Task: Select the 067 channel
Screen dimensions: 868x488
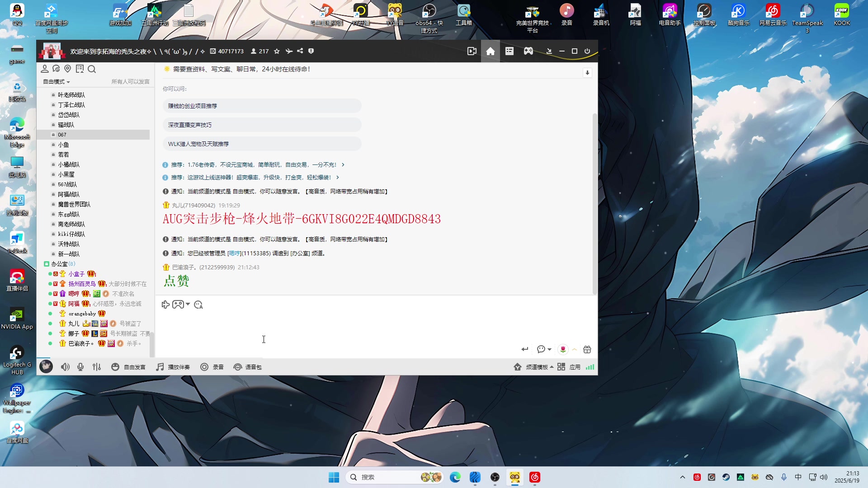Action: point(93,135)
